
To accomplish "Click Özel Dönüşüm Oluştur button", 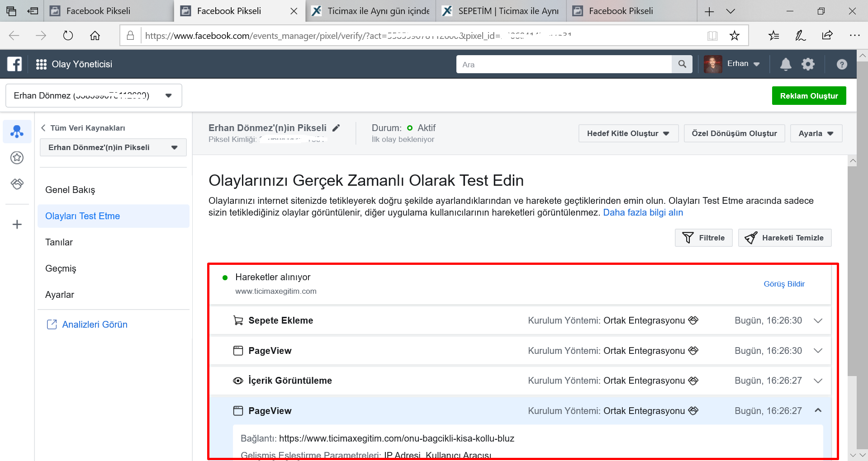I will tap(734, 133).
